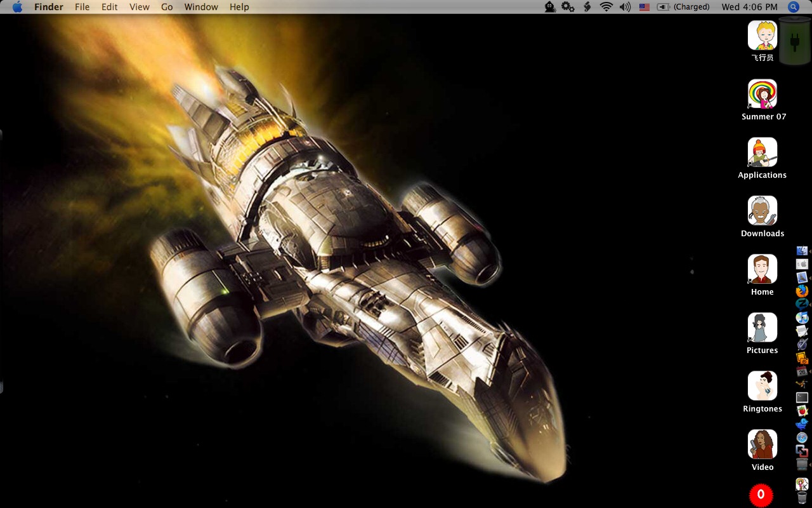
Task: Open VMware Fusion in the Dock
Action: (x=802, y=451)
